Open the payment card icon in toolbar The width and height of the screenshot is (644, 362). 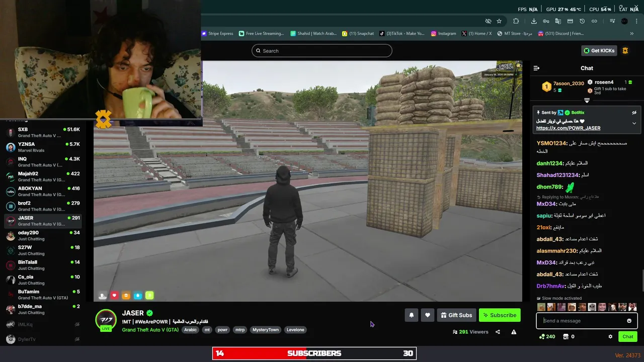point(570,21)
